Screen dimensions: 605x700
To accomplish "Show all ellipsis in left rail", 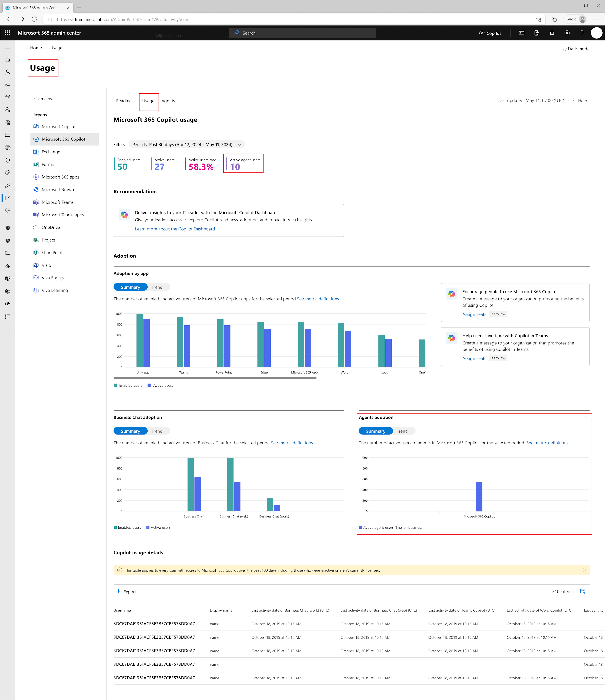I will point(8,334).
